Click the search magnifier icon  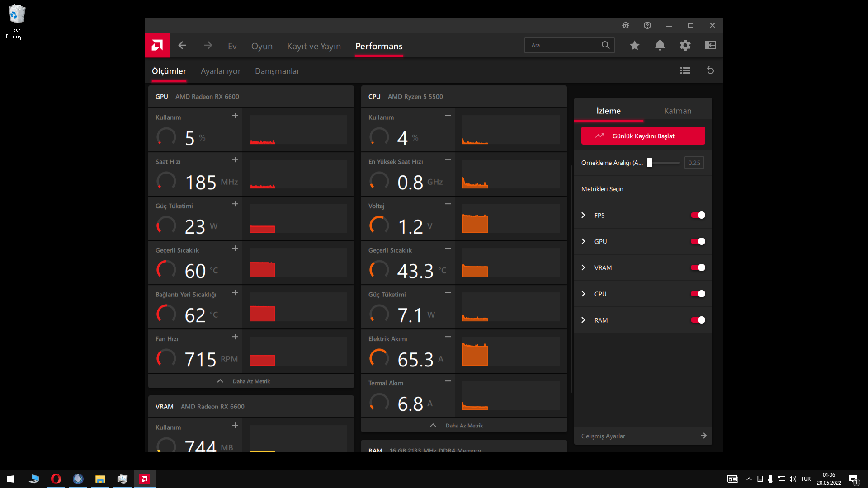pyautogui.click(x=605, y=45)
